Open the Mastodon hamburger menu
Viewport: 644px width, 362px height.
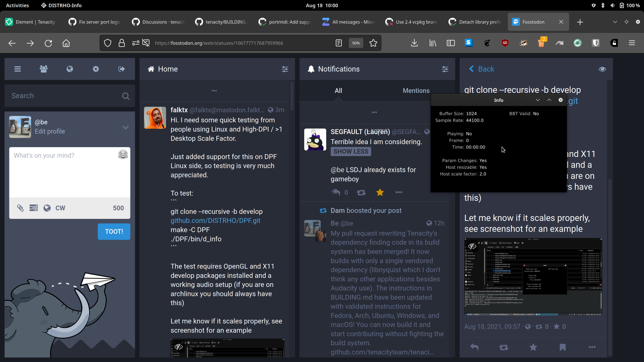tap(17, 69)
